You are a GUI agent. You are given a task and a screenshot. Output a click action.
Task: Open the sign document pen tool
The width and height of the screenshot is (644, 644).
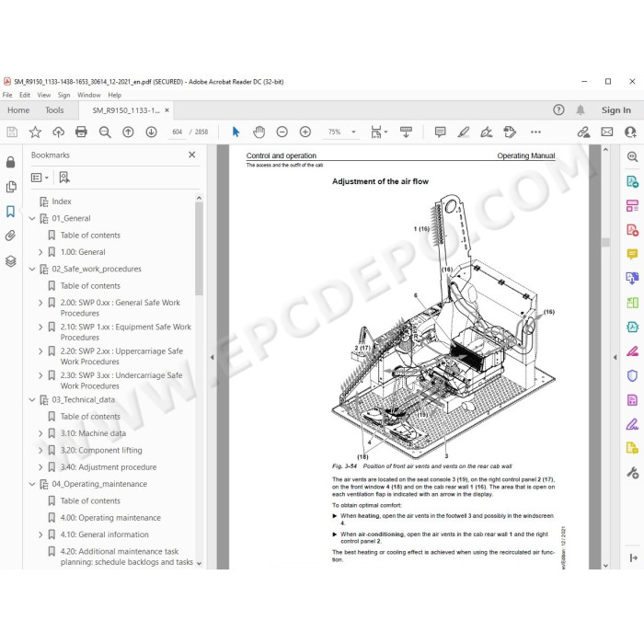coord(487,132)
